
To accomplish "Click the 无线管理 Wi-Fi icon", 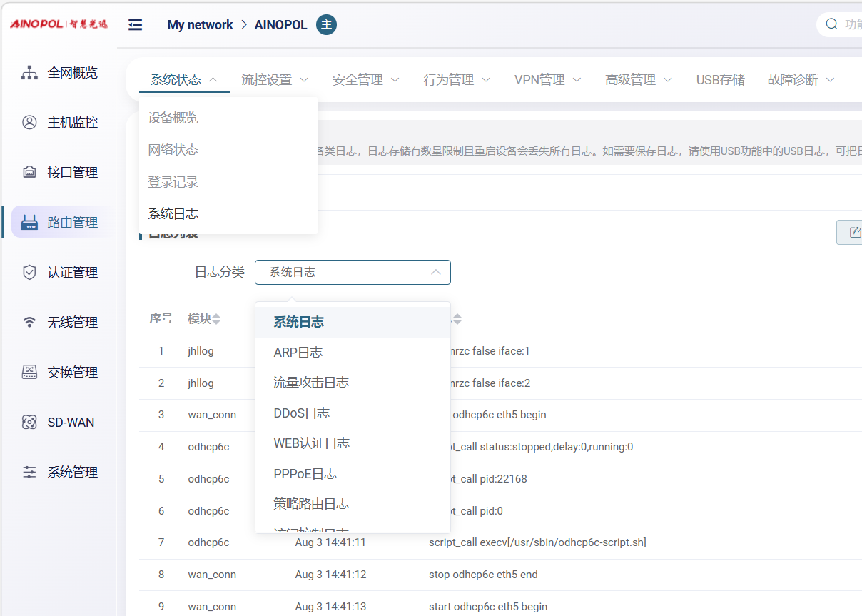I will [x=29, y=323].
